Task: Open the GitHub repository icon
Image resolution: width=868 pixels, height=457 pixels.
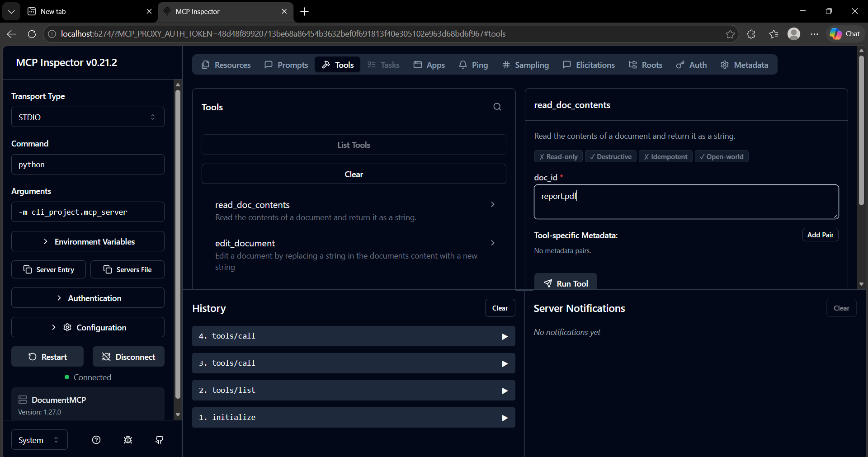Action: click(x=159, y=440)
